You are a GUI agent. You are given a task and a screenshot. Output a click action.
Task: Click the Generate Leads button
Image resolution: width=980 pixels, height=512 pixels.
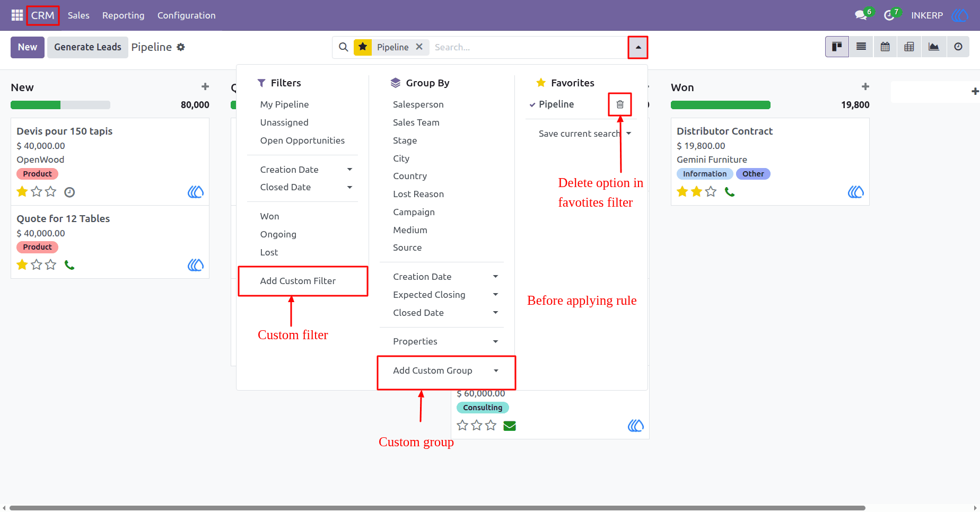[x=87, y=47]
